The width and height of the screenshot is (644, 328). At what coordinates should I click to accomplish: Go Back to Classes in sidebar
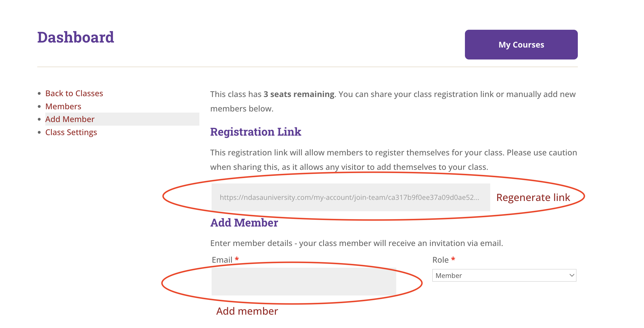coord(74,93)
